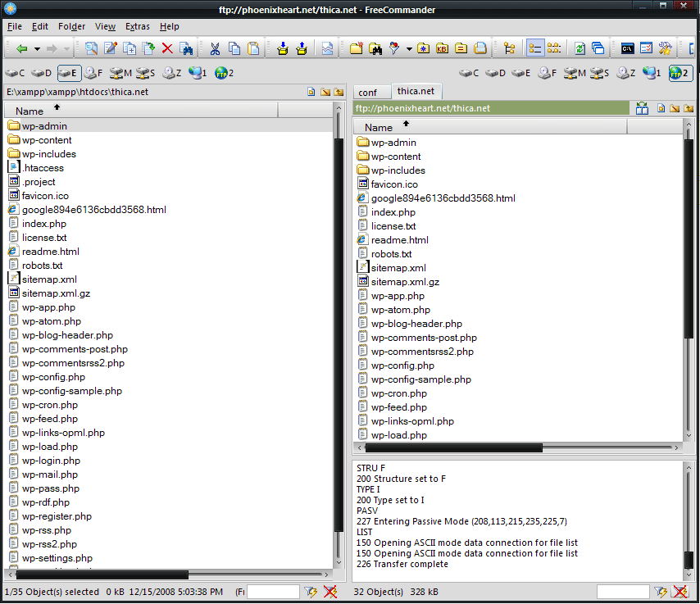Click the pack archive (blue down arrow) icon

point(283,48)
